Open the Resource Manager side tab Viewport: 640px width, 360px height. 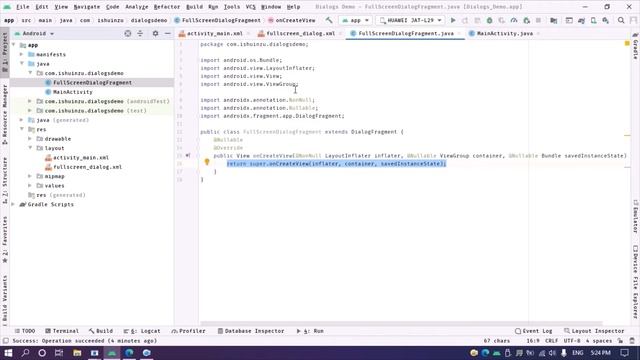pyautogui.click(x=5, y=115)
